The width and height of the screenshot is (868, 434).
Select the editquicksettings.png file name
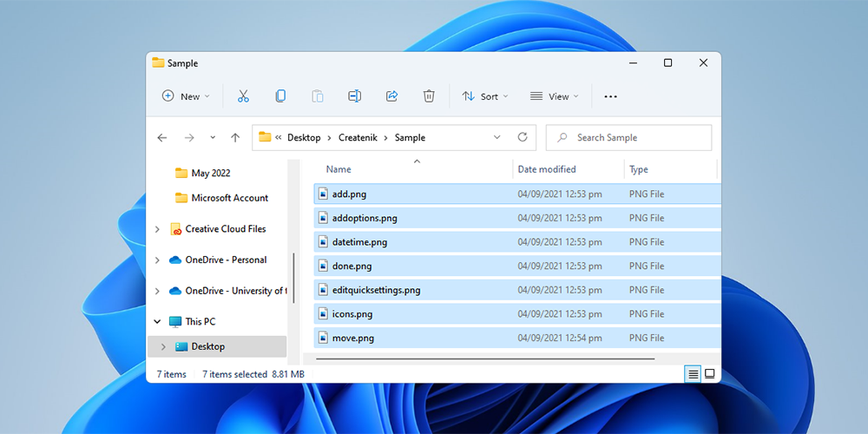pyautogui.click(x=376, y=290)
